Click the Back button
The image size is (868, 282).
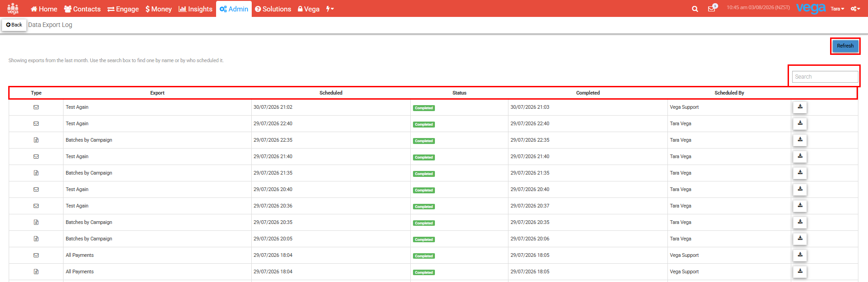coord(14,25)
